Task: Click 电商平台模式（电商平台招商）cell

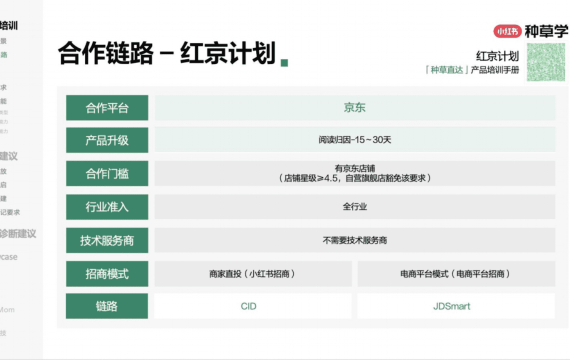Action: (x=456, y=273)
